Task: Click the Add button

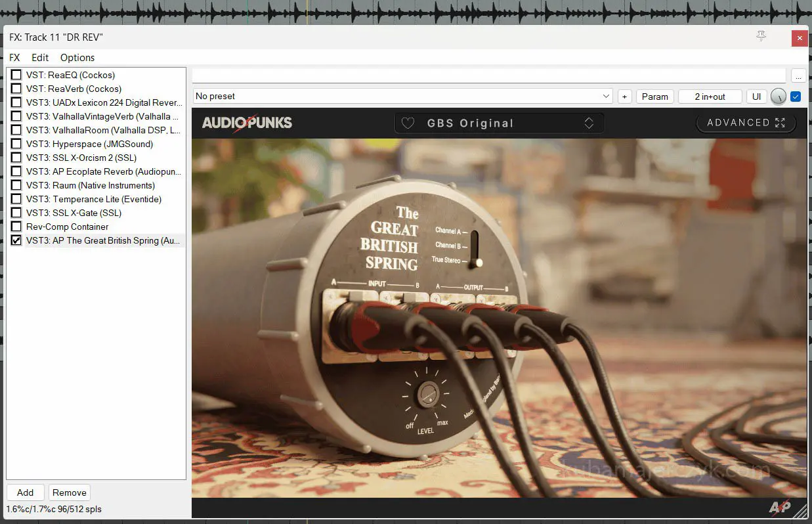Action: pos(25,492)
